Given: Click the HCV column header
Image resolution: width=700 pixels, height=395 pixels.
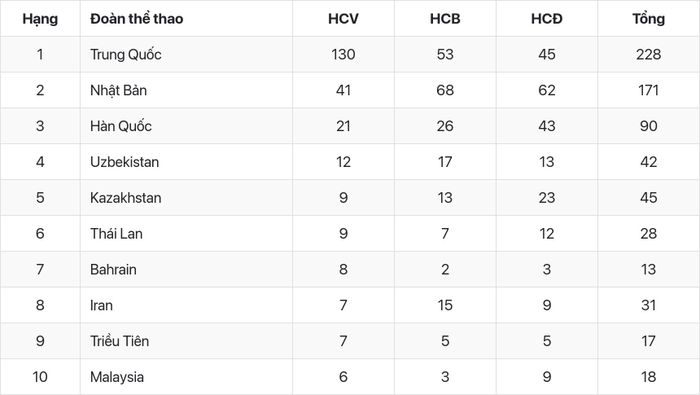Looking at the screenshot, I should (x=343, y=19).
